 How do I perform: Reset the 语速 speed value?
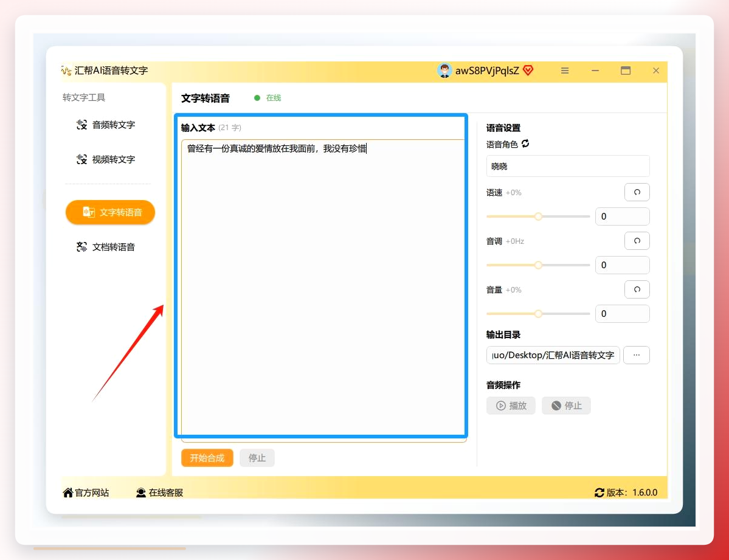pos(637,192)
